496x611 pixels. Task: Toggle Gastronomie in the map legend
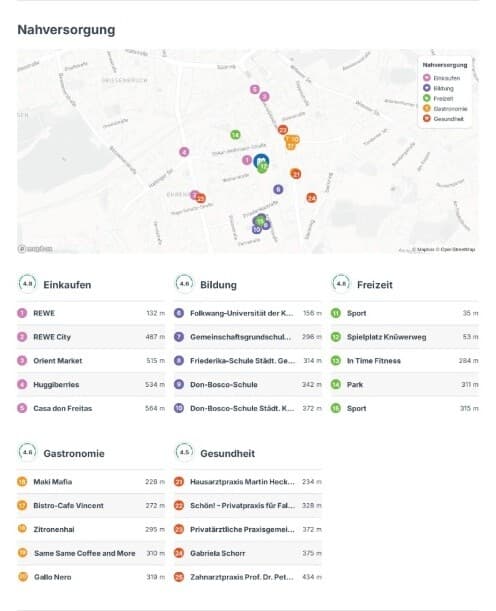(x=445, y=109)
